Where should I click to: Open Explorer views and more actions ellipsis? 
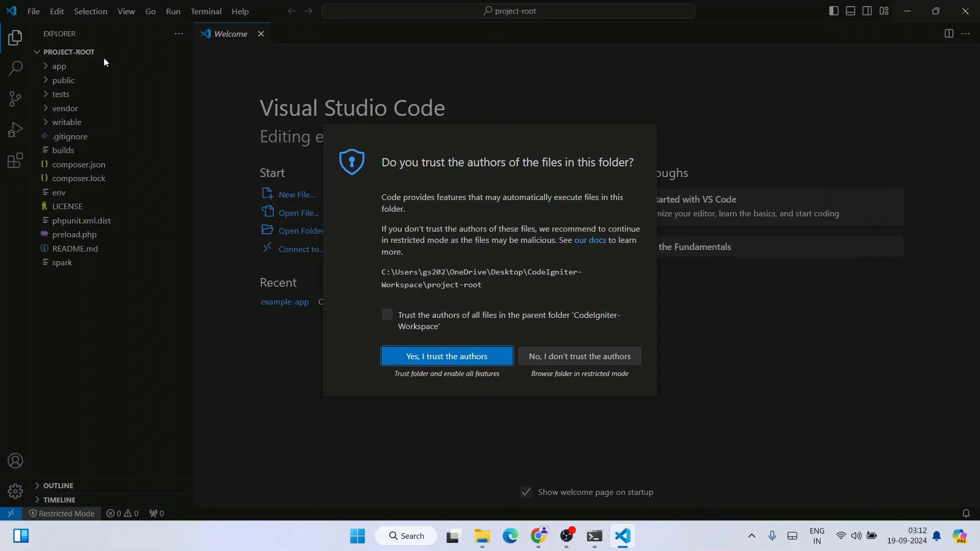[179, 34]
